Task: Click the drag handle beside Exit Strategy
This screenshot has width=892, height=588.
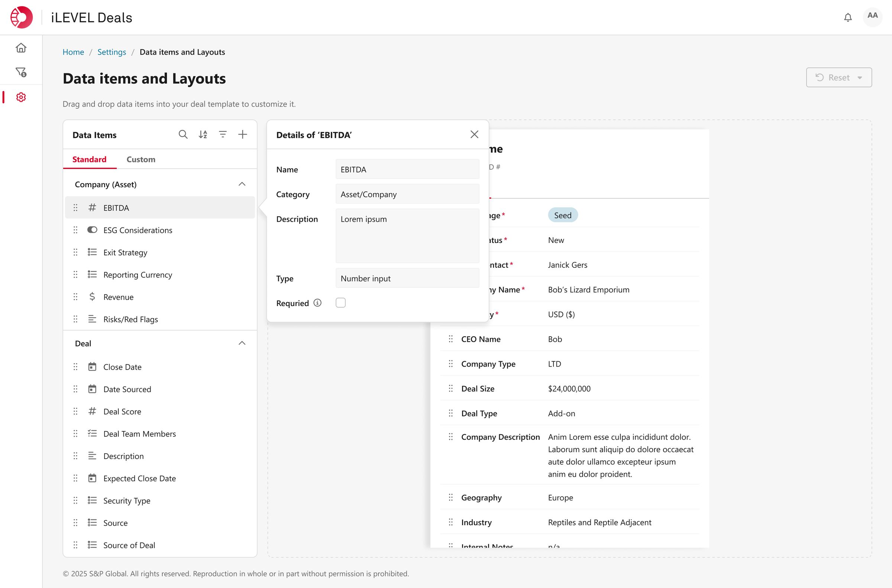Action: [x=75, y=252]
